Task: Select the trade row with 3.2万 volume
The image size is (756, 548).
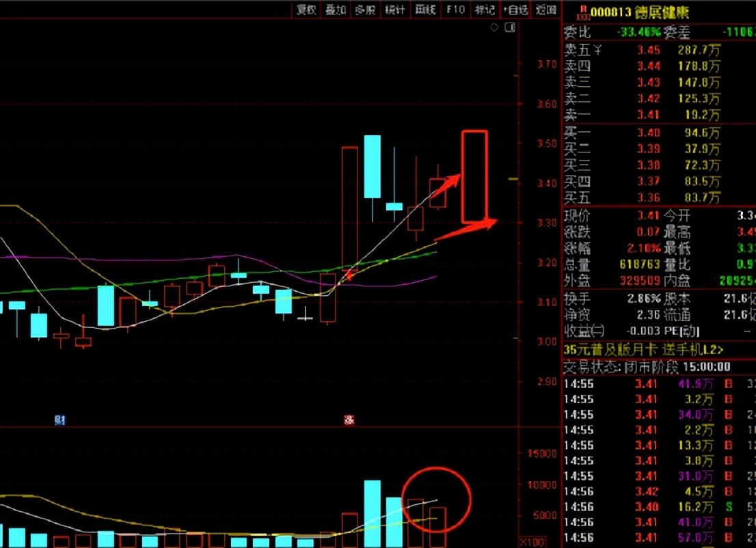Action: pos(659,400)
